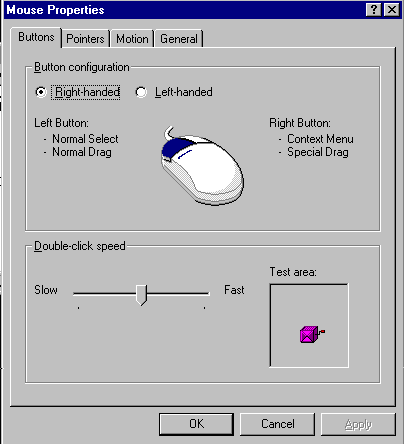Click the jack-in-the-box test icon
Screen dimensions: 404x444
[312, 334]
